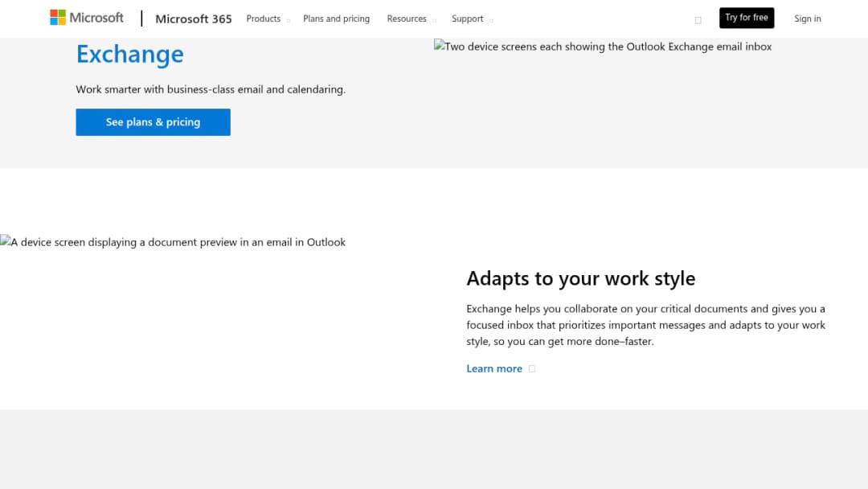Click See plans & pricing button
The width and height of the screenshot is (868, 489).
(153, 121)
